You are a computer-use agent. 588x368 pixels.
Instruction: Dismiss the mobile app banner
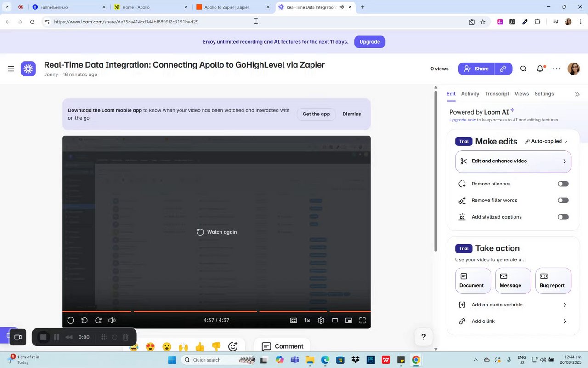tap(352, 114)
